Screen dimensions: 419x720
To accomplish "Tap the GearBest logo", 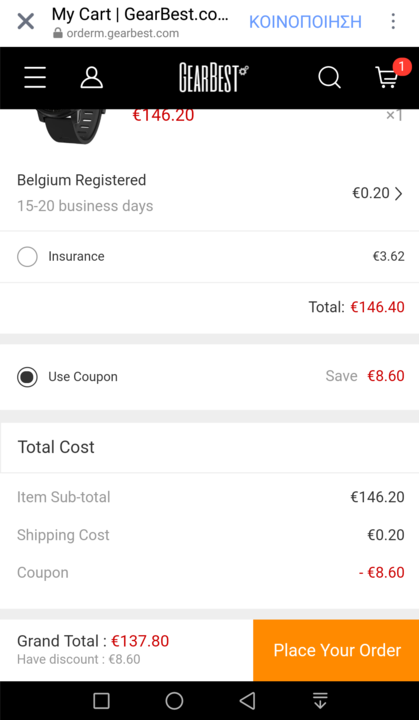I will click(x=214, y=78).
